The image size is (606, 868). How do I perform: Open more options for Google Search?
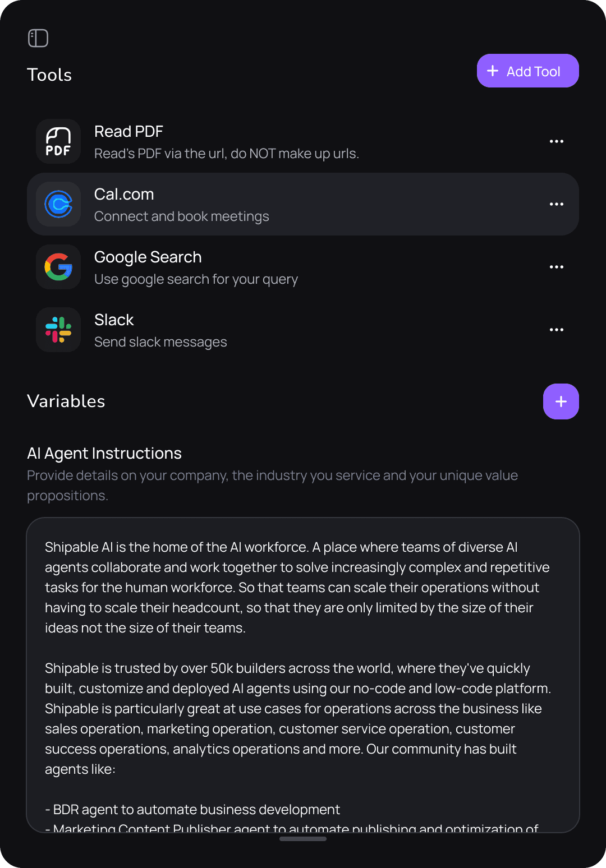[x=556, y=267]
